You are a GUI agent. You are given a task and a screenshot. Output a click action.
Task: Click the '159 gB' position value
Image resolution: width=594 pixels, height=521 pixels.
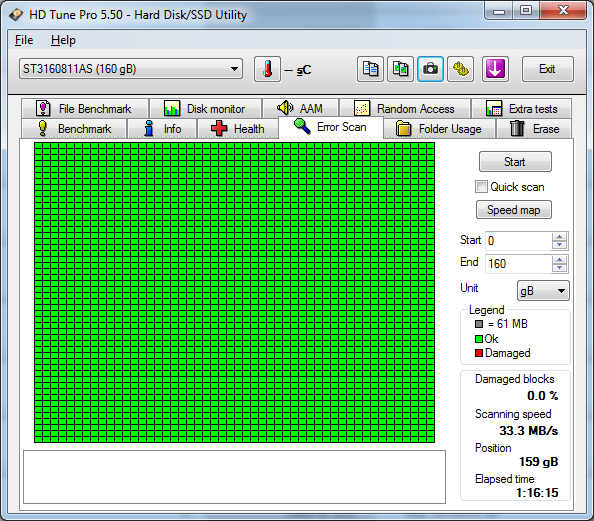click(538, 462)
